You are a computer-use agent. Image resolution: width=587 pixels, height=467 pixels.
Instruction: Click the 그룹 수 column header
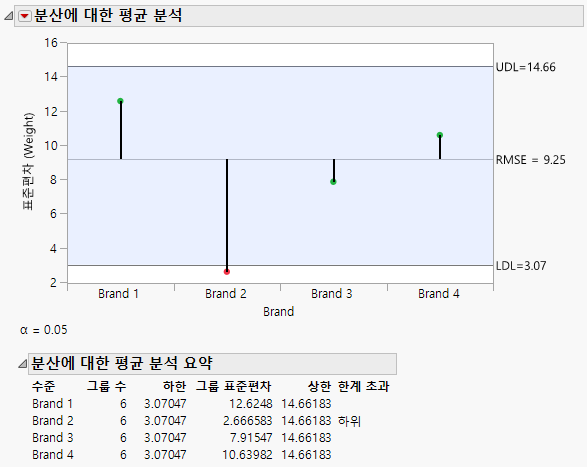point(107,386)
